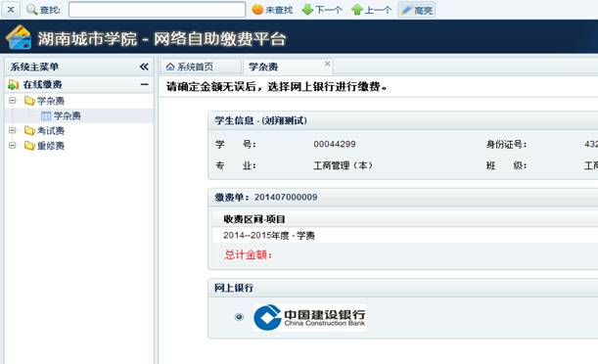
Task: Close the 学杂费 tab
Action: 327,64
